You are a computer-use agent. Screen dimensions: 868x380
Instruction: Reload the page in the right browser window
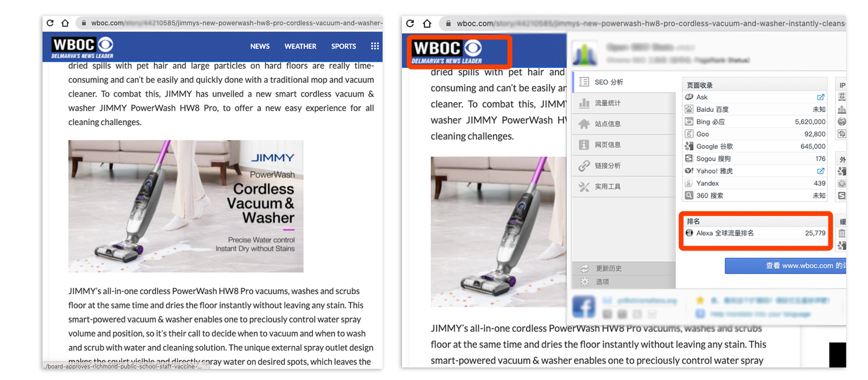(410, 24)
